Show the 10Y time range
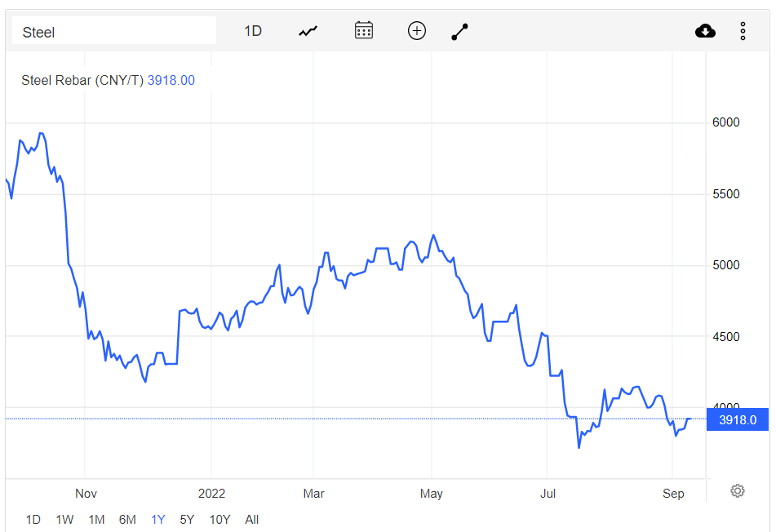Image resolution: width=776 pixels, height=532 pixels. coord(219,520)
